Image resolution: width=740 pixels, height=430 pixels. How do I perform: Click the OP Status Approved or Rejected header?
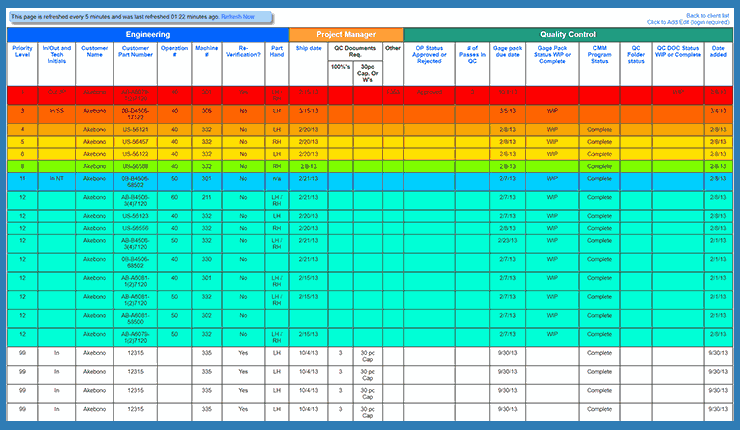(429, 55)
